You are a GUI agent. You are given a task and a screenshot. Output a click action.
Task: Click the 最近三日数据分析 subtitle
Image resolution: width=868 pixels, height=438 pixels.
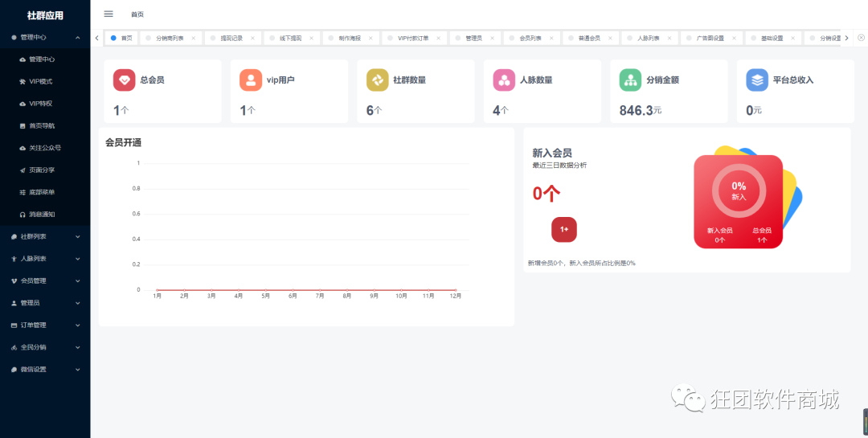[559, 165]
